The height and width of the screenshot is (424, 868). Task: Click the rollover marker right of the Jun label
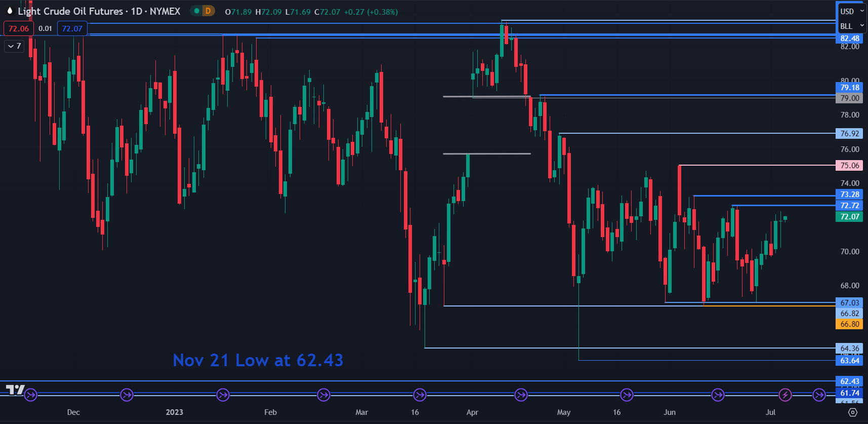718,395
